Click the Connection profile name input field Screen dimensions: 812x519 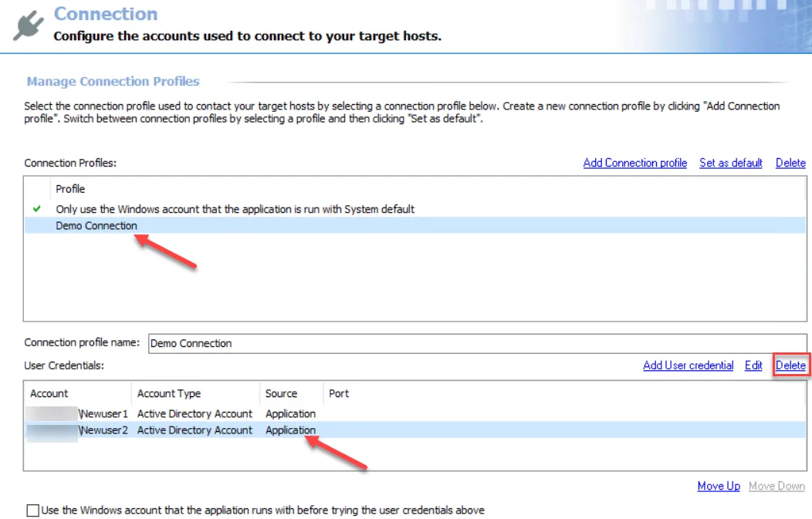(477, 344)
